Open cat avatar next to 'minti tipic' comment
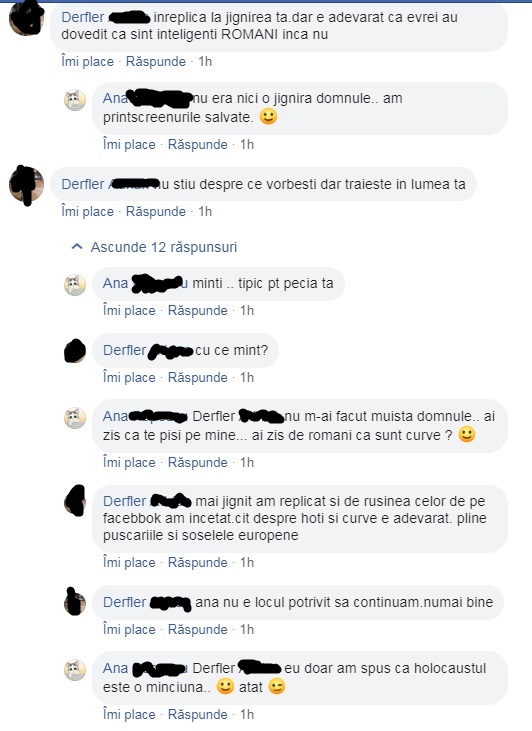The image size is (532, 731). 75,285
